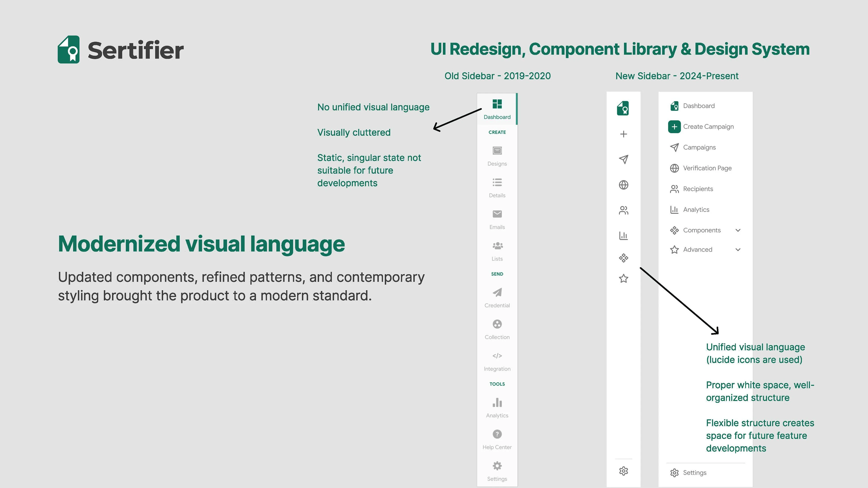Image resolution: width=868 pixels, height=488 pixels.
Task: Select the star icon in collapsed sidebar
Action: [x=623, y=279]
